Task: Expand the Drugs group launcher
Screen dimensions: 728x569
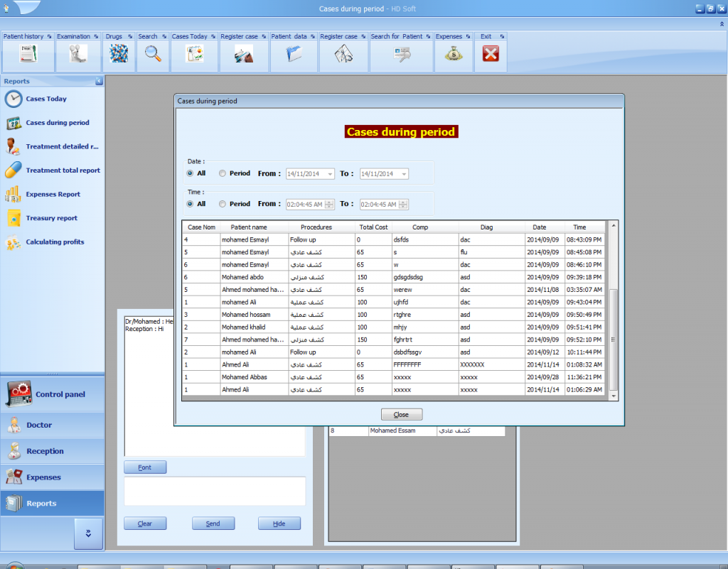Action: point(130,36)
